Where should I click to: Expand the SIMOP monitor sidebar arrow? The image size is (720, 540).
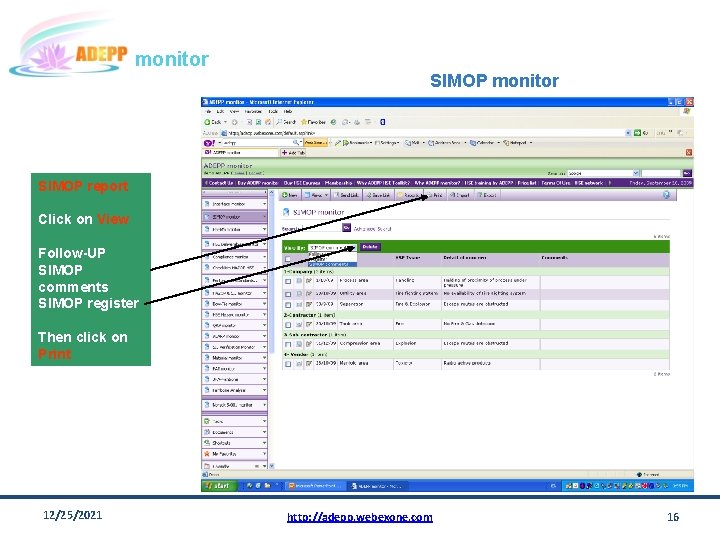point(264,216)
